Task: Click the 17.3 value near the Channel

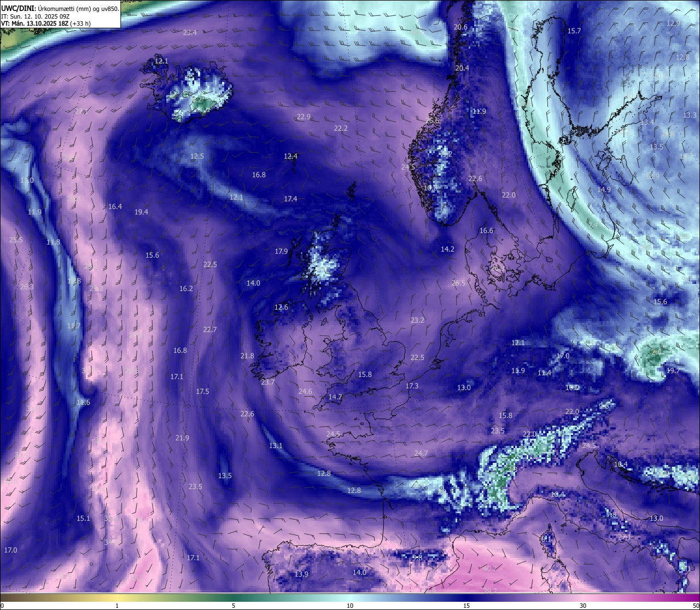Action: [x=412, y=386]
